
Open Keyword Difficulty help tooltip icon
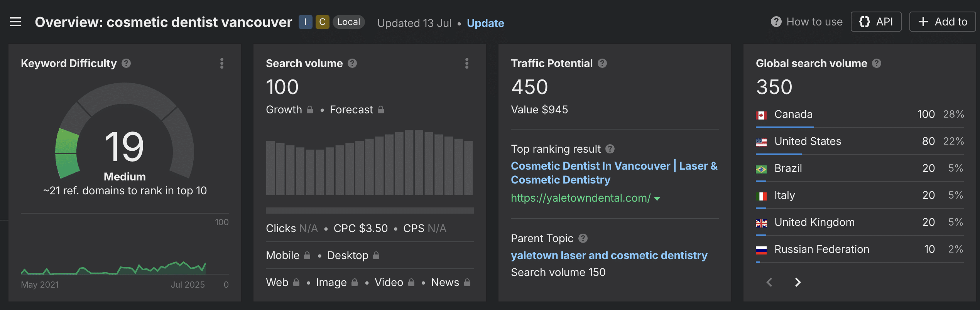tap(126, 63)
